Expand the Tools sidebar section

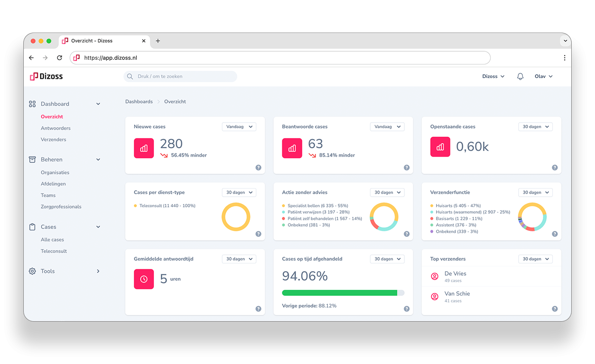[98, 271]
